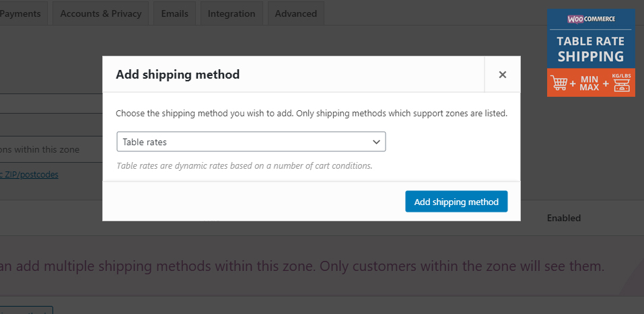Close the Add shipping method dialog

502,74
